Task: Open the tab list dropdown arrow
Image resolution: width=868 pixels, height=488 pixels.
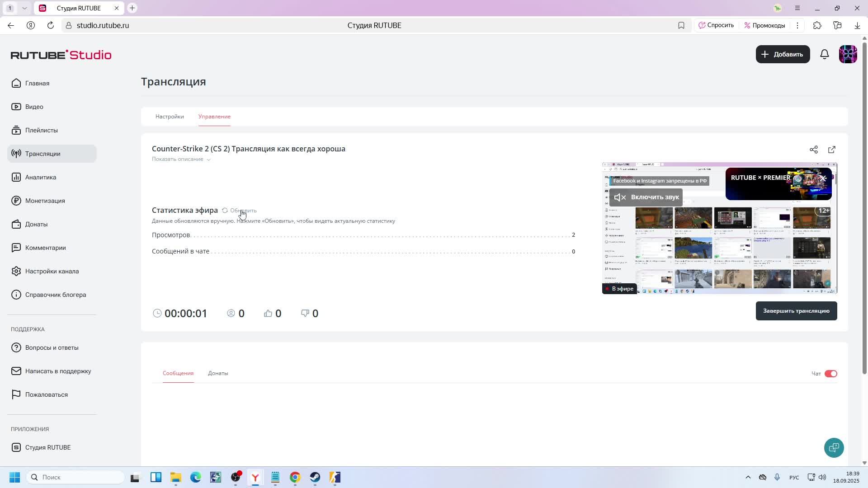Action: [24, 8]
